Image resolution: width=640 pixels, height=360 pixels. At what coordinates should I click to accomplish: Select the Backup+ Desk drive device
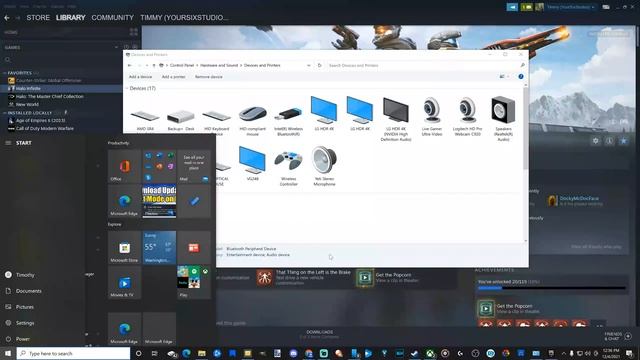tap(181, 116)
